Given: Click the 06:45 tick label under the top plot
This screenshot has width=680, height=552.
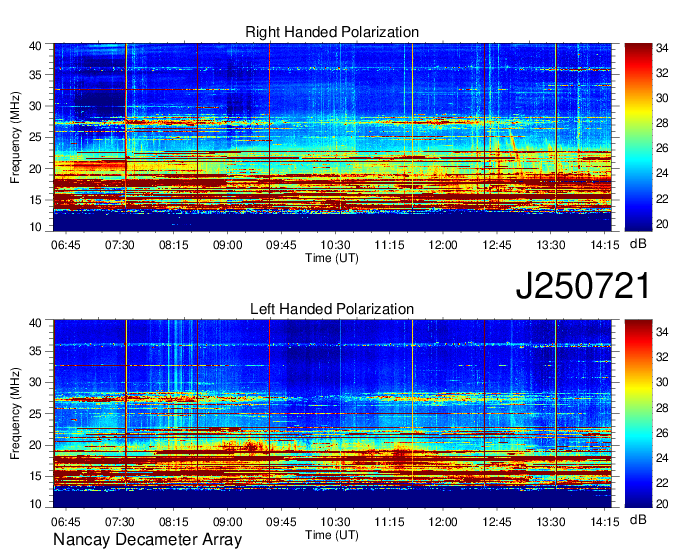Looking at the screenshot, I should [65, 245].
